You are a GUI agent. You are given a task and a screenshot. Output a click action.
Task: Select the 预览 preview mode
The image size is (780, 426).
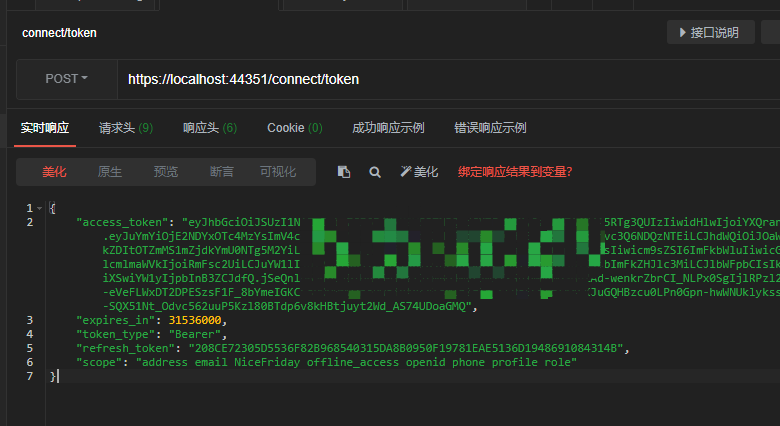[166, 172]
